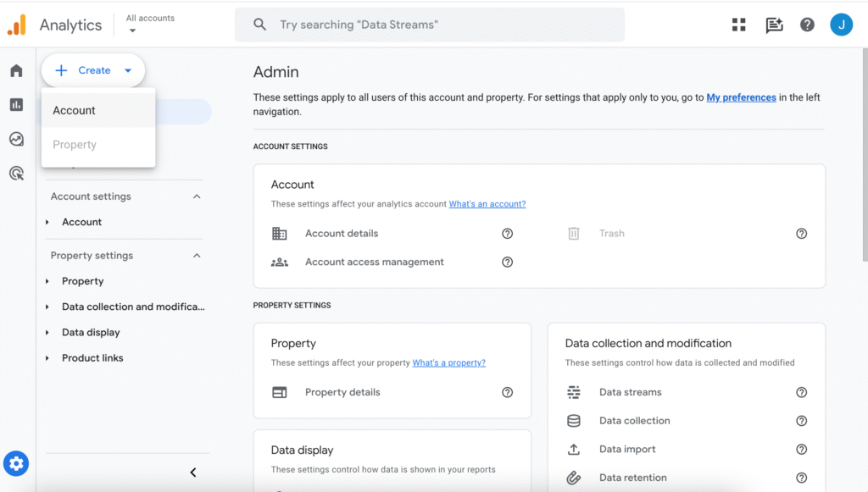Open the Explore icon in sidebar
Image resolution: width=868 pixels, height=492 pixels.
[17, 139]
